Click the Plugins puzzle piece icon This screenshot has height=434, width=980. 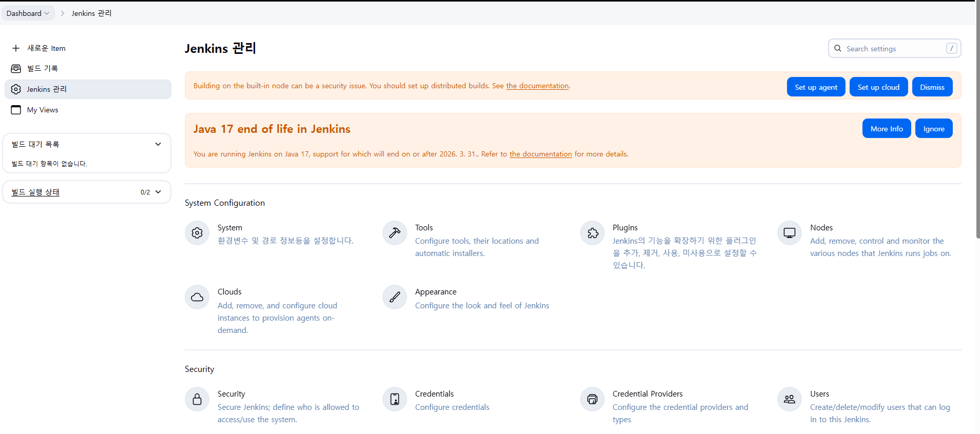click(x=592, y=233)
